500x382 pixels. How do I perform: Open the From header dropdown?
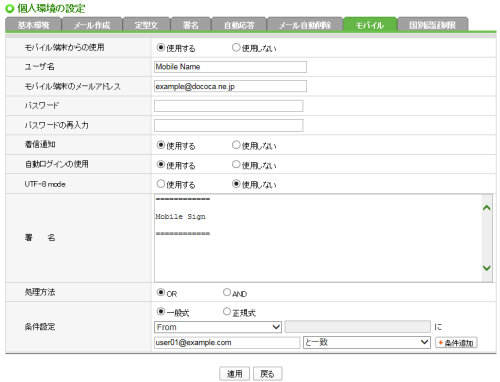point(218,327)
